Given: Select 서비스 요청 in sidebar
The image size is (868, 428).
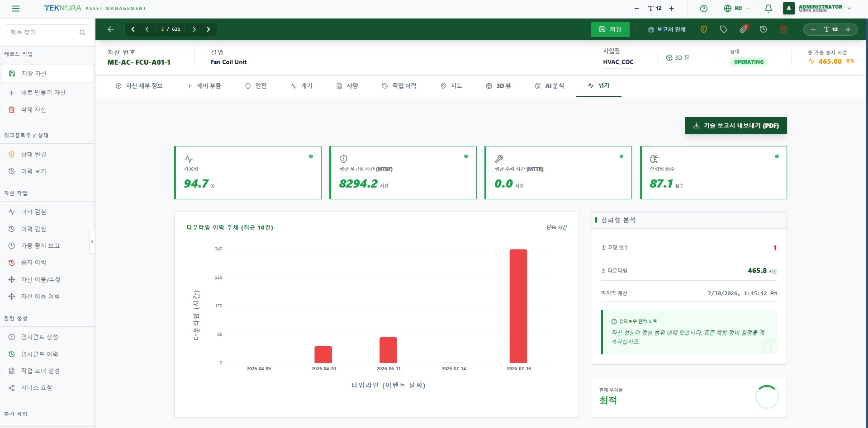Looking at the screenshot, I should click(x=47, y=388).
